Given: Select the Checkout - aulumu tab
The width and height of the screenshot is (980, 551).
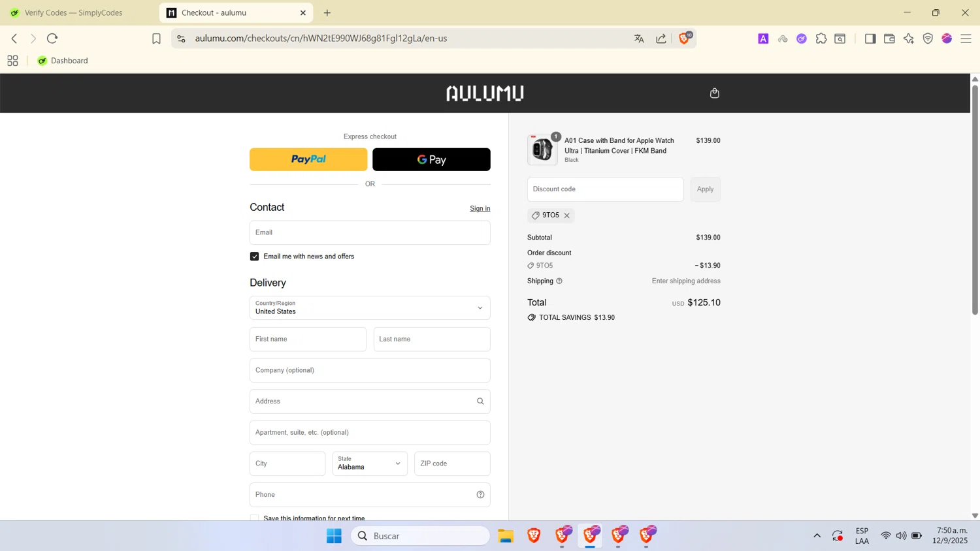Looking at the screenshot, I should click(236, 13).
